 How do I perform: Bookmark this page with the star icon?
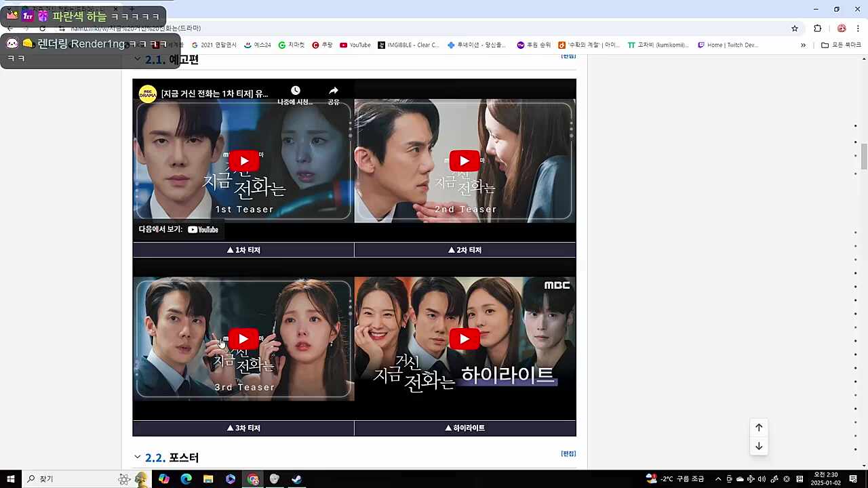pos(795,28)
